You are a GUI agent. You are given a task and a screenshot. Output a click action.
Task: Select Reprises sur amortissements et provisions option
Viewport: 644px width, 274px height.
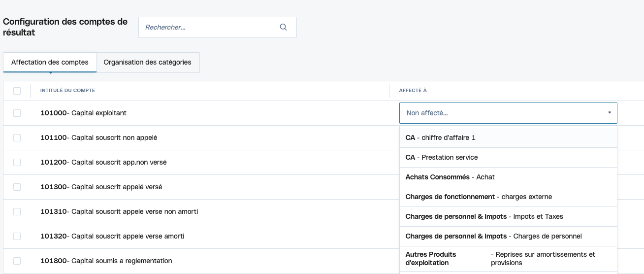click(x=508, y=258)
